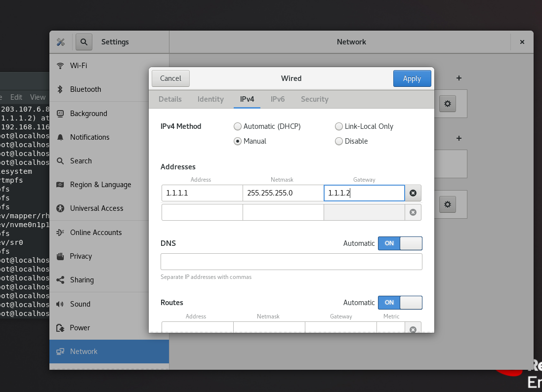Choose the Disable IPv4 method

coord(352,141)
